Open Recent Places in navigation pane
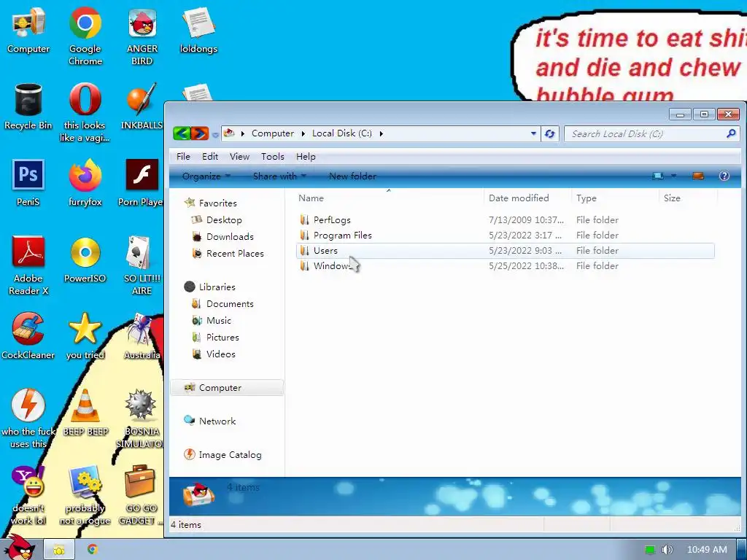This screenshot has height=560, width=747. pyautogui.click(x=235, y=253)
